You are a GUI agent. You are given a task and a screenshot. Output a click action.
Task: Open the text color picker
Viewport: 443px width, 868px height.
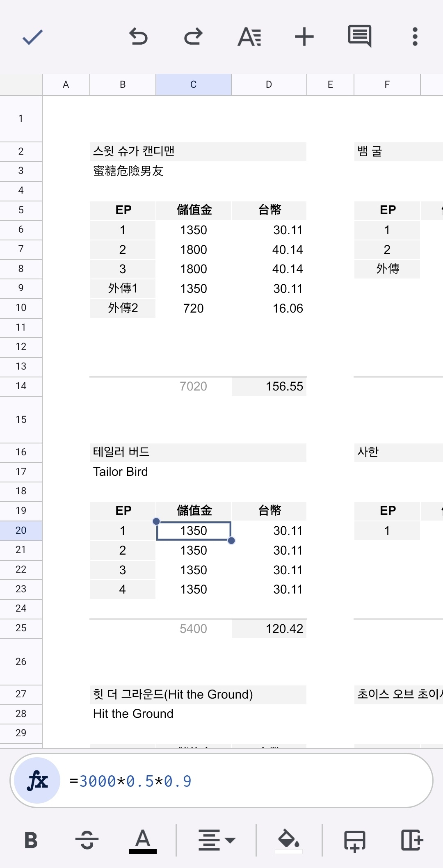(x=143, y=841)
